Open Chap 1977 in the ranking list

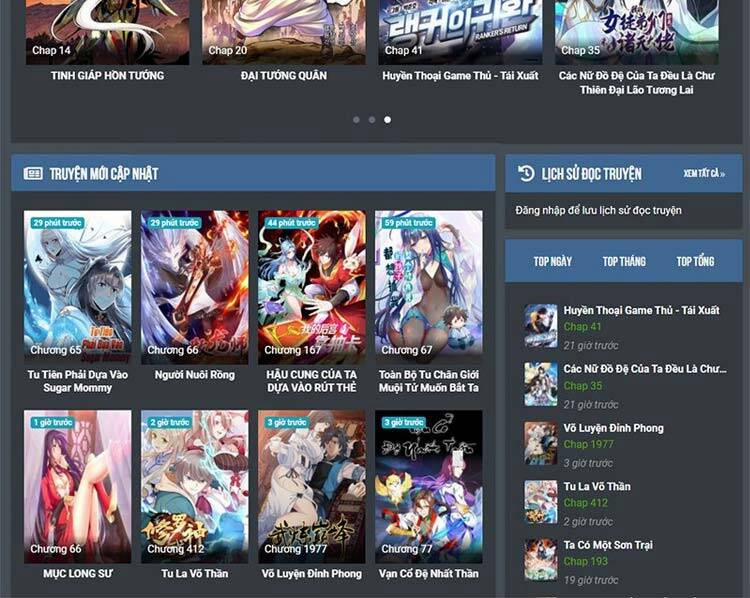[588, 444]
